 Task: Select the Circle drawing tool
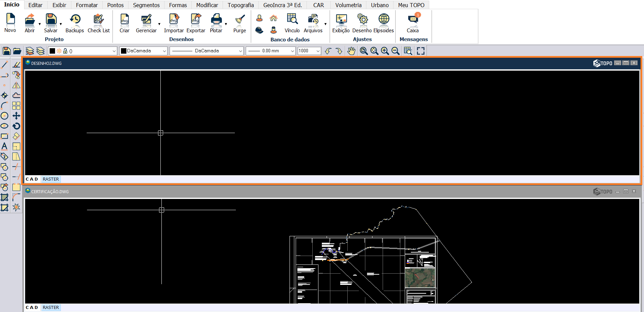click(x=4, y=116)
